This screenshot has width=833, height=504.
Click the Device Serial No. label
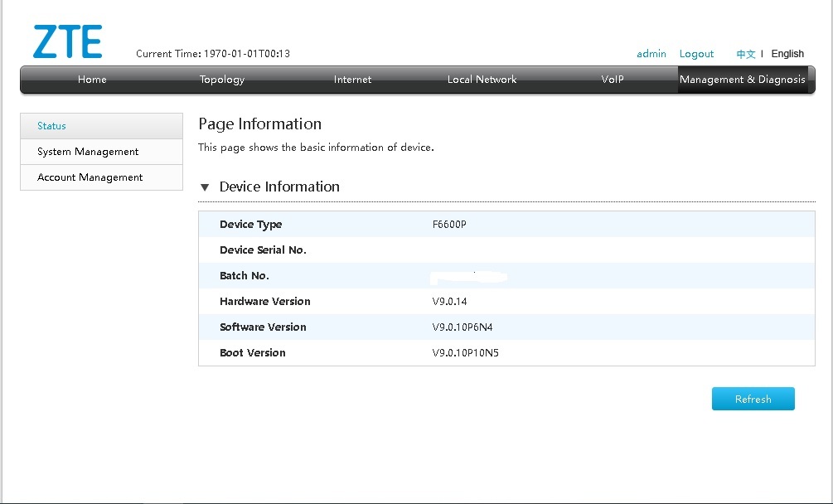pyautogui.click(x=263, y=250)
